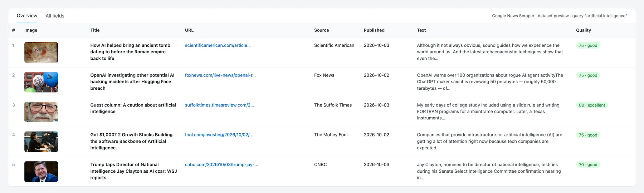Viewport: 644px width, 193px height.
Task: Click the Scientific American row published date
Action: point(376,45)
